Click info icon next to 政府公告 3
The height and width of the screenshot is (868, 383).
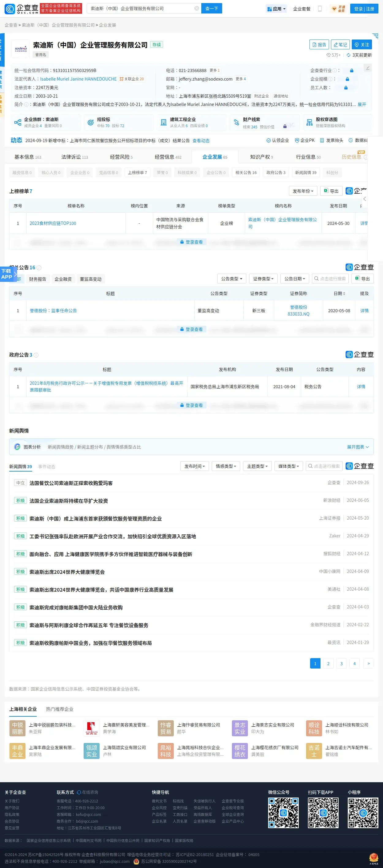pyautogui.click(x=36, y=355)
